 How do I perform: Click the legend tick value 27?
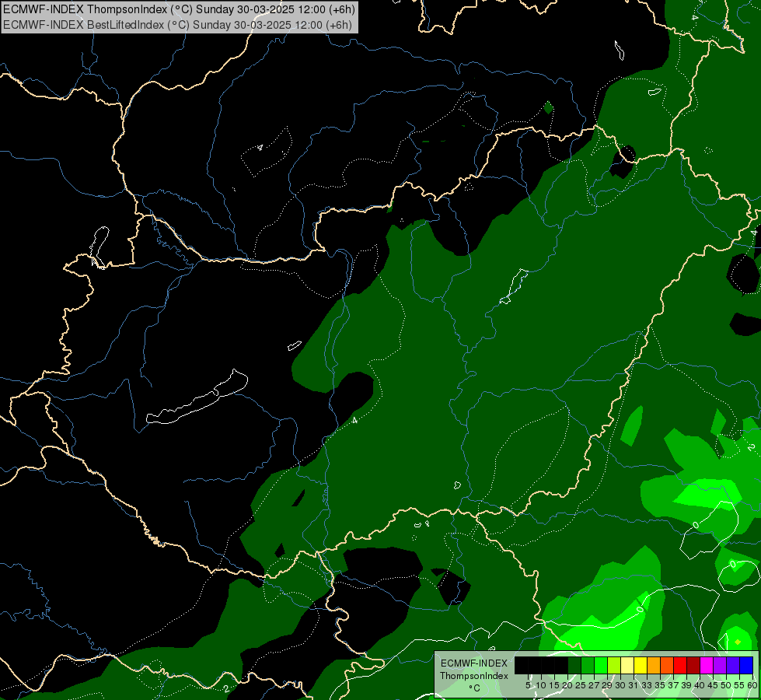[594, 685]
